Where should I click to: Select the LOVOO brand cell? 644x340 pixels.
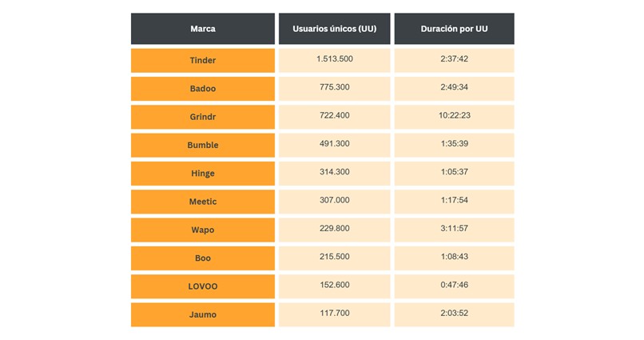pyautogui.click(x=202, y=286)
